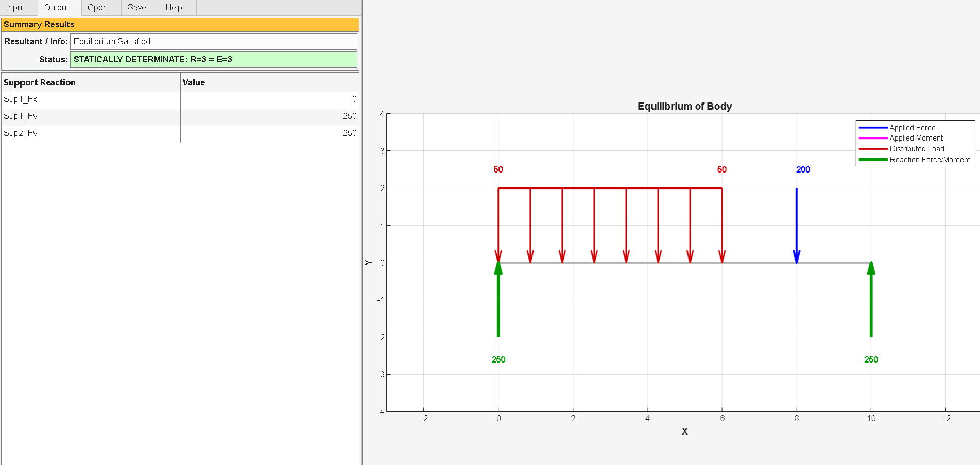Click the Equilibrium of Body plot title
The image size is (980, 465).
(684, 106)
